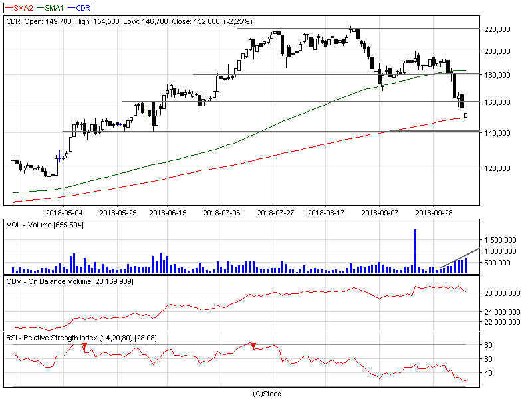Click the RSI 40 level label
532x399 pixels.
click(x=488, y=374)
